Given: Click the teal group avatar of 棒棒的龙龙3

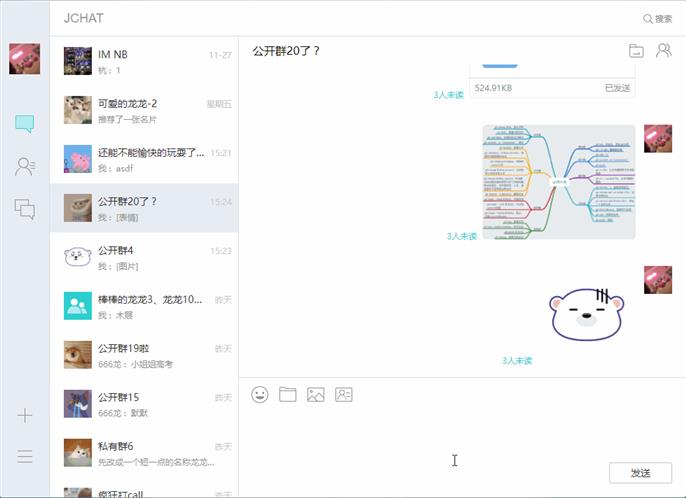Looking at the screenshot, I should coord(78,306).
